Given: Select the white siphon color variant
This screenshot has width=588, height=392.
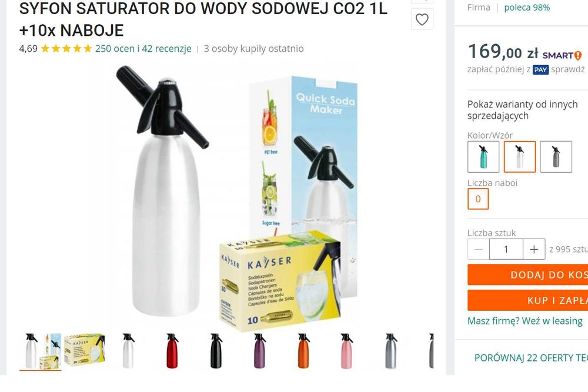Looking at the screenshot, I should (519, 157).
